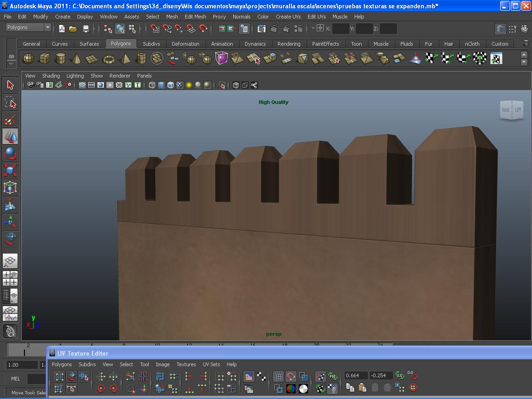Open the Lighting menu in viewport
Screen dimensions: 532x399
coord(75,76)
